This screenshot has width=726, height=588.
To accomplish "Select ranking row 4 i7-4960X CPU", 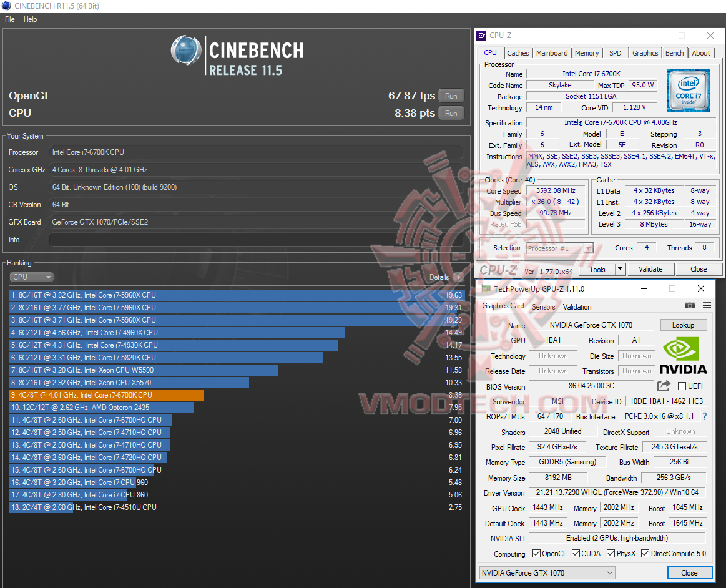I will click(x=236, y=333).
